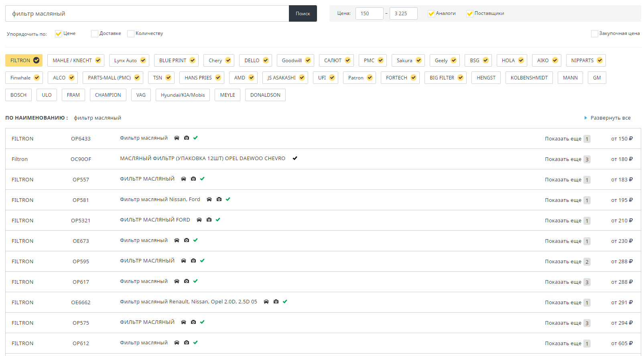
Task: Deselect the FILTRON brand filter
Action: 24,61
